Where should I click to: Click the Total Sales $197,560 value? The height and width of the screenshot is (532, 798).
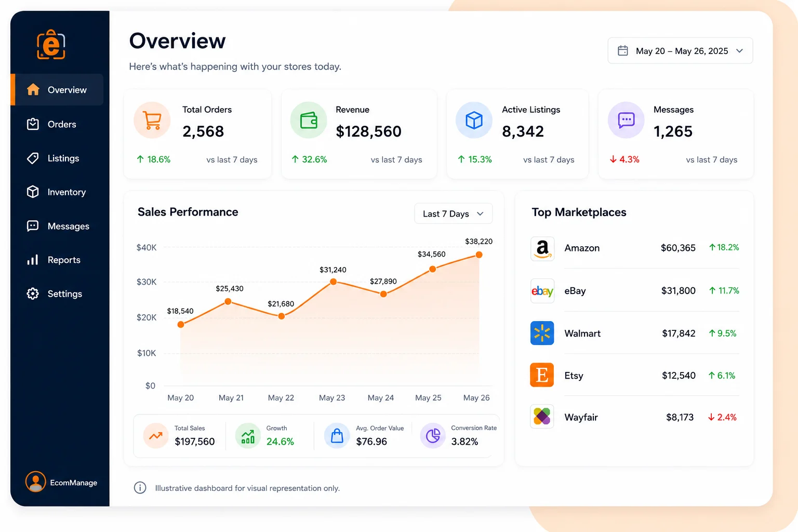(x=194, y=442)
